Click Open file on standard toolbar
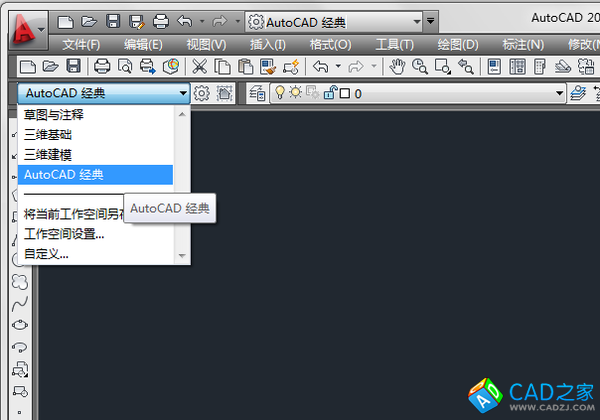The width and height of the screenshot is (600, 420). click(51, 67)
